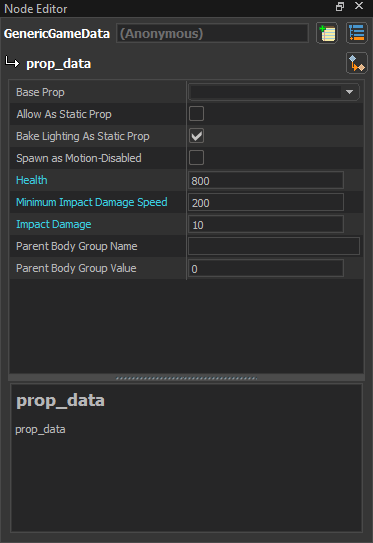
Task: Click Minimum Impact Damage Speed field 200
Action: point(266,202)
